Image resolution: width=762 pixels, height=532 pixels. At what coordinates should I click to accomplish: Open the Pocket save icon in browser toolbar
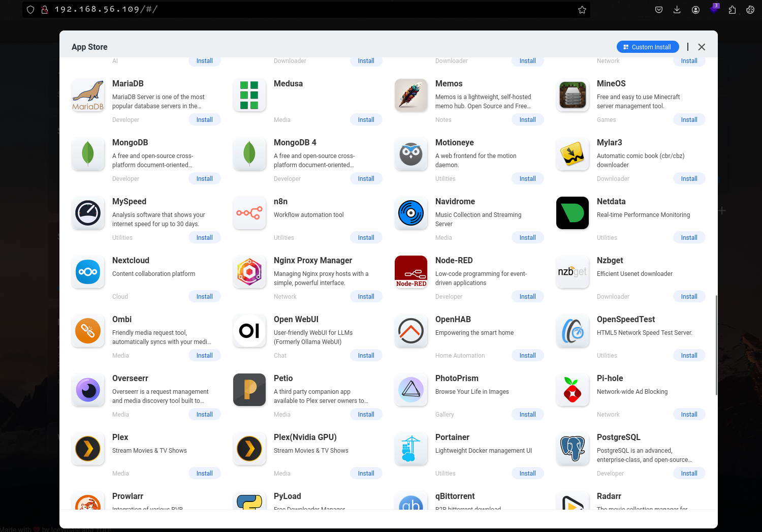[x=659, y=10]
